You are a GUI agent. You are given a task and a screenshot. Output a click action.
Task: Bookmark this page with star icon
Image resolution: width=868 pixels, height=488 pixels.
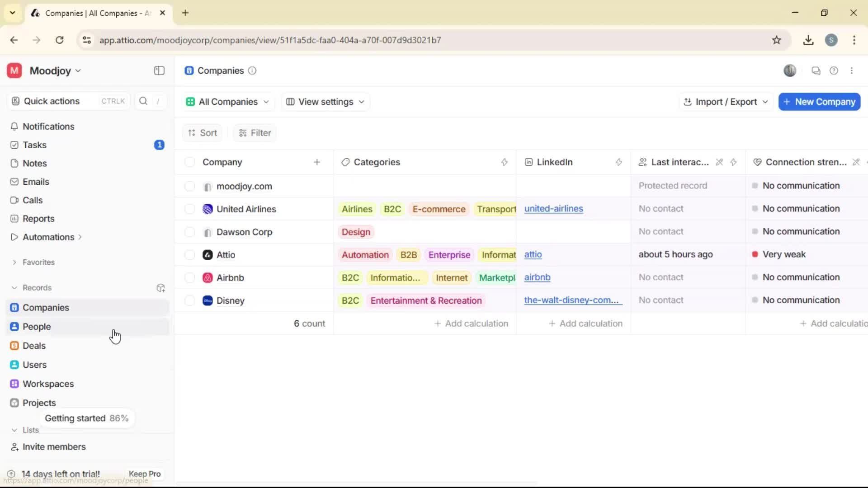click(x=776, y=40)
